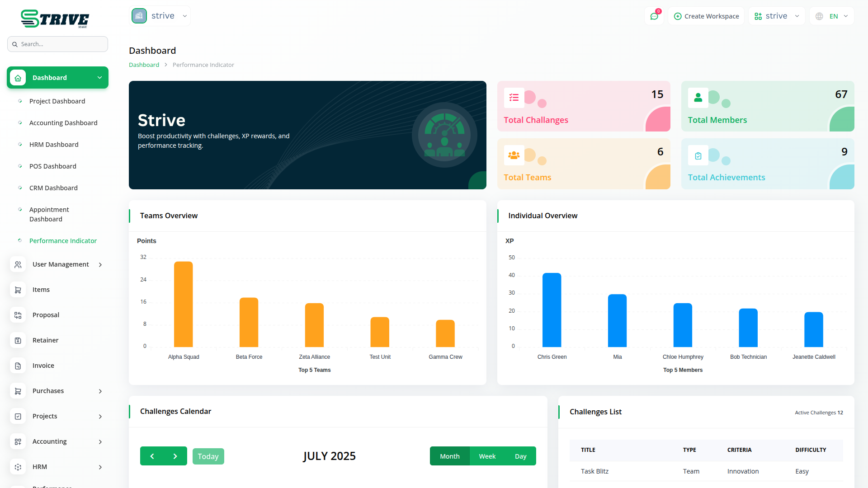
Task: Click the Create Workspace button
Action: 706,16
